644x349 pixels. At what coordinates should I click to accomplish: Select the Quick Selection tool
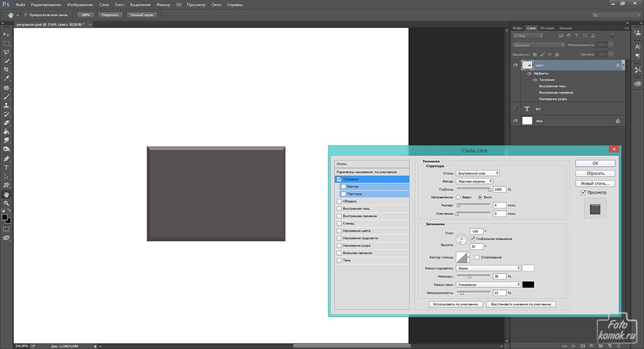click(x=6, y=61)
